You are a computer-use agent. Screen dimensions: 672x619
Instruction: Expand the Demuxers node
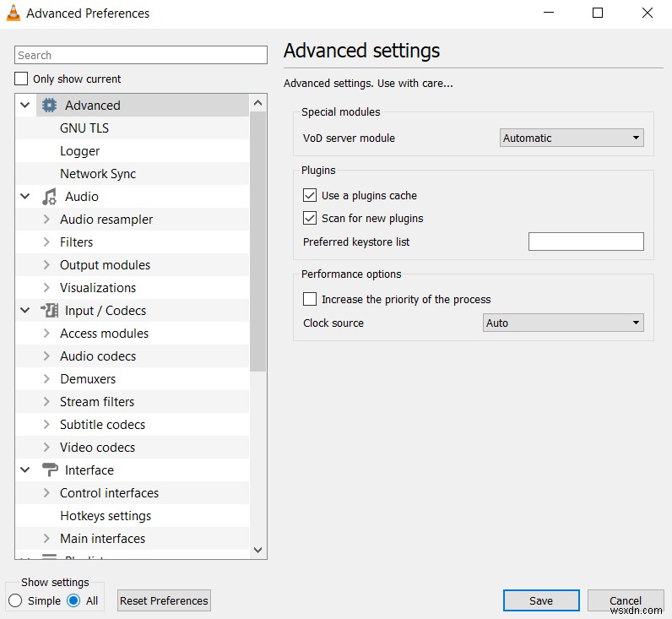pyautogui.click(x=46, y=378)
